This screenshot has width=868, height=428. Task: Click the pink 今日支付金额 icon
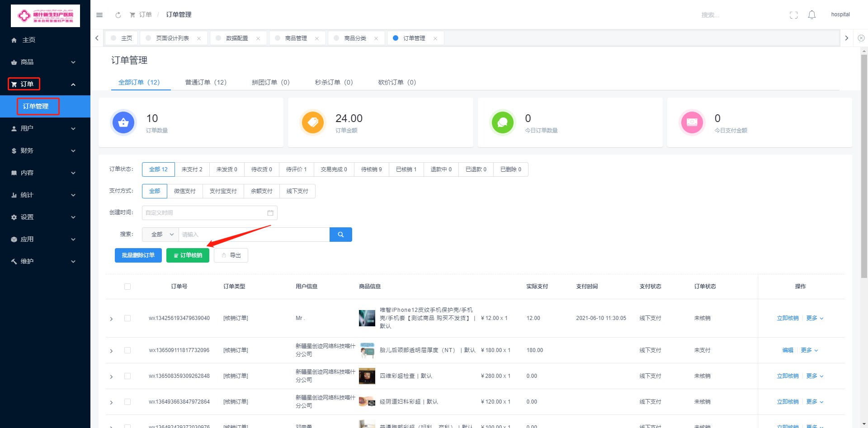pos(692,122)
